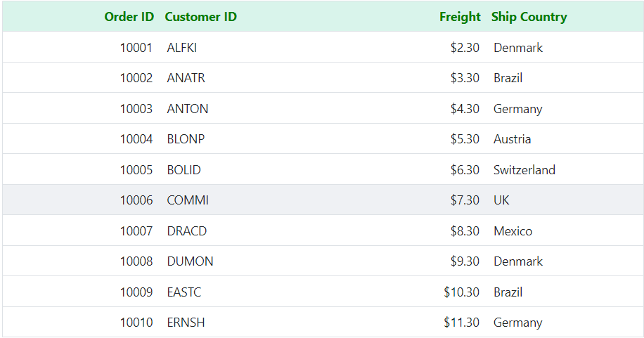Click the DUMON customer cell
Image resolution: width=644 pixels, height=338 pixels.
(x=190, y=261)
